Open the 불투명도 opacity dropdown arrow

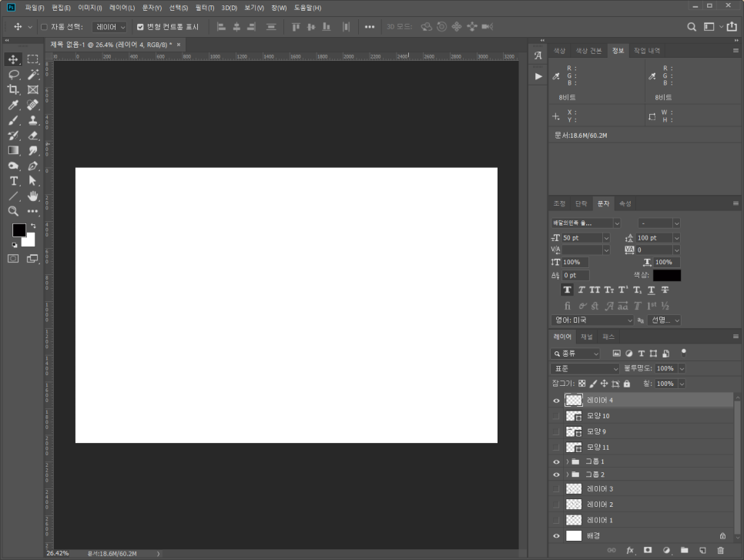682,369
